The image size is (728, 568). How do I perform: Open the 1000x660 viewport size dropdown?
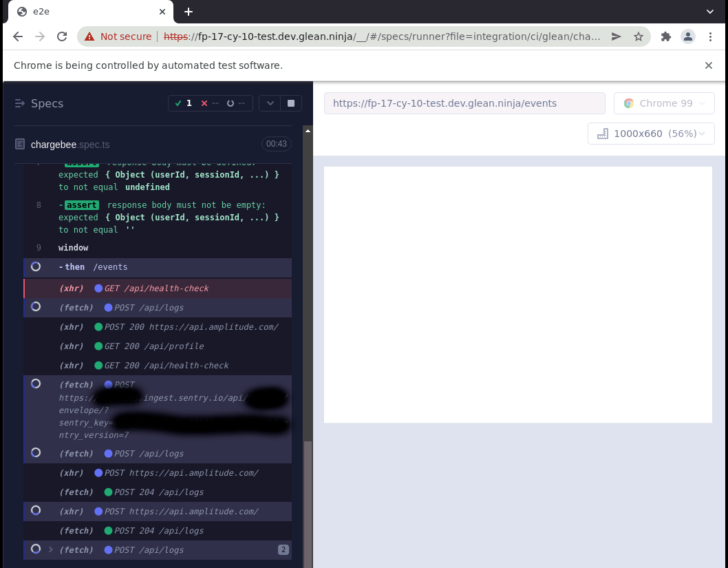point(651,134)
